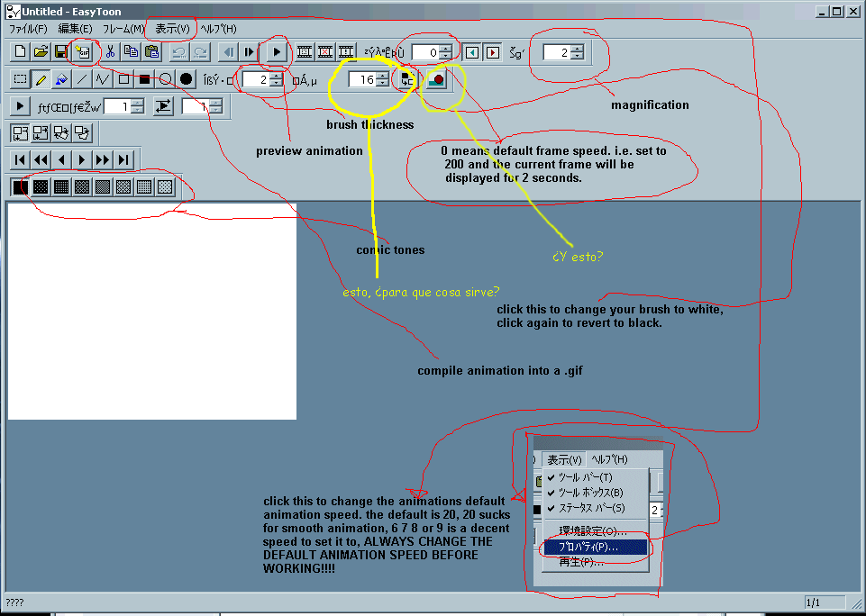Screen dimensions: 866x616
Task: Select the paint bucket fill tool
Action: click(x=60, y=79)
